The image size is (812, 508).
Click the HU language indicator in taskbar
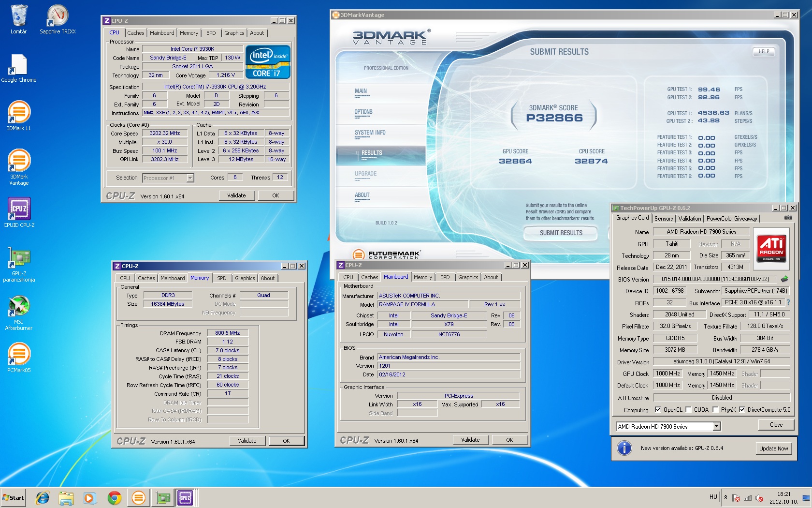click(713, 497)
